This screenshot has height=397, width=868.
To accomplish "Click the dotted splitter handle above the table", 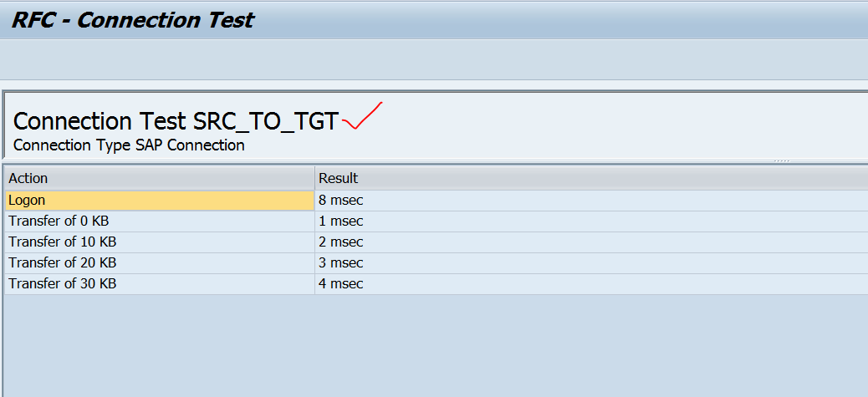I will [x=781, y=161].
